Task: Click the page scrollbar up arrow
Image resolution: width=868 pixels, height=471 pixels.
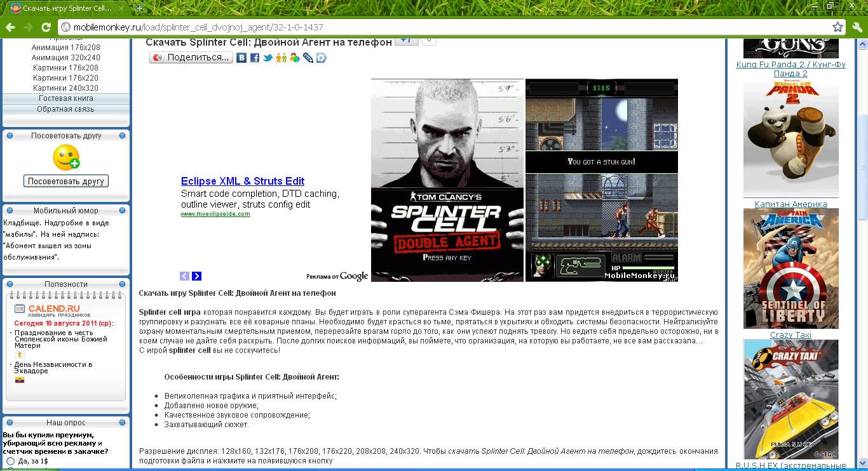Action: point(862,43)
